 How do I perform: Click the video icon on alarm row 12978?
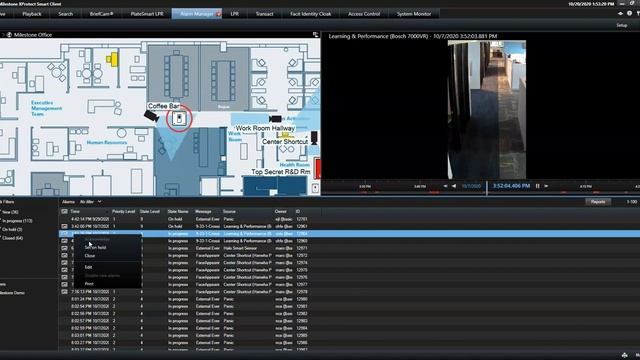64,292
